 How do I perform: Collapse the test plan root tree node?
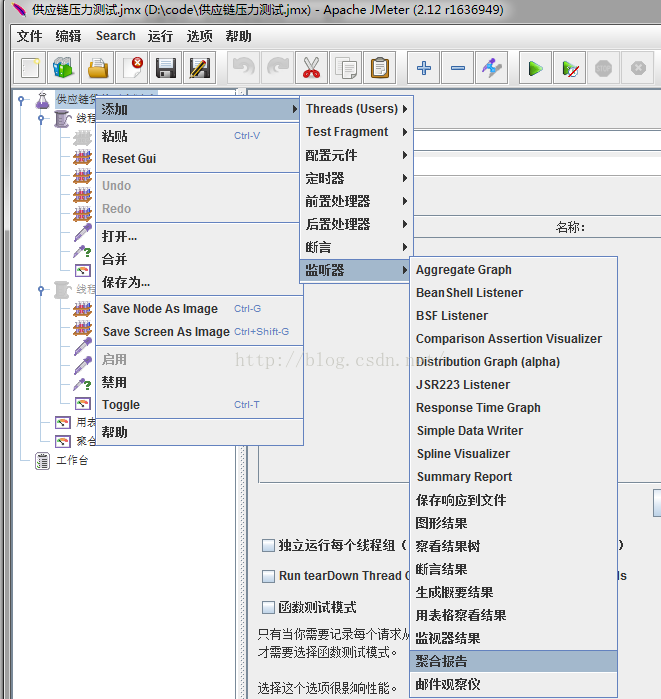coord(21,100)
